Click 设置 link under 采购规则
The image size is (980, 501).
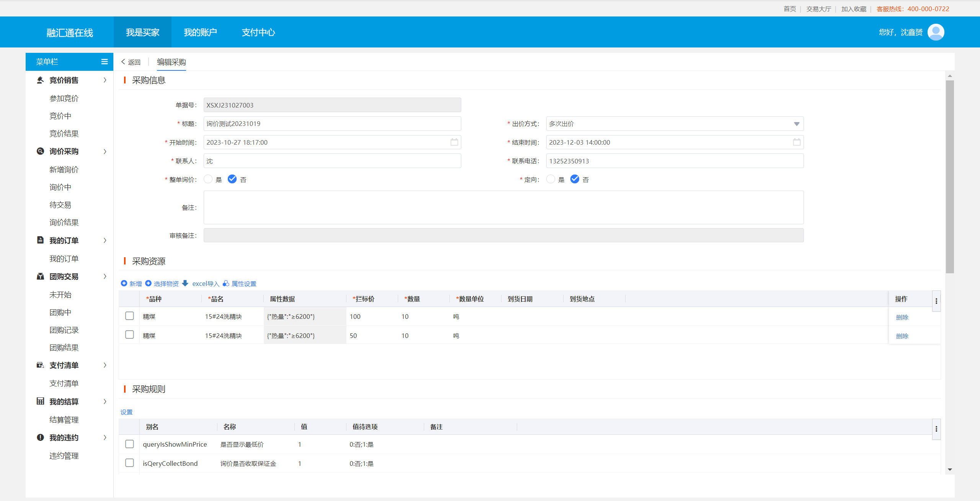pos(126,412)
